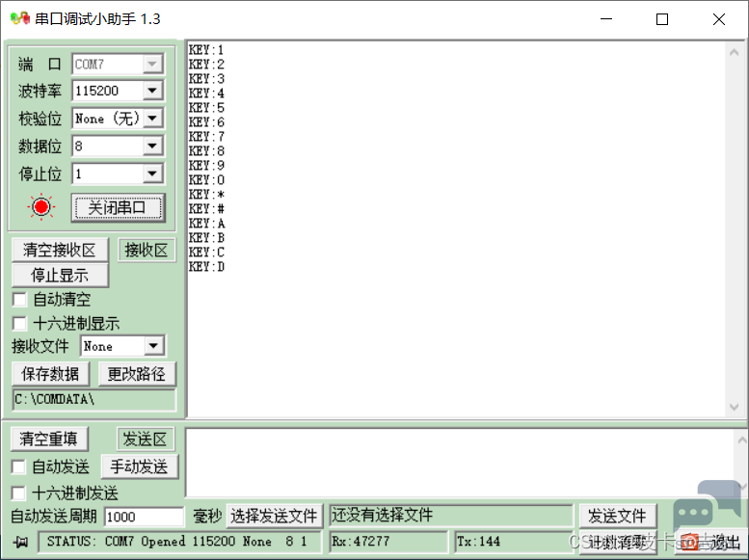The image size is (749, 560).
Task: Open the 端口 COM7 dropdown
Action: 152,64
